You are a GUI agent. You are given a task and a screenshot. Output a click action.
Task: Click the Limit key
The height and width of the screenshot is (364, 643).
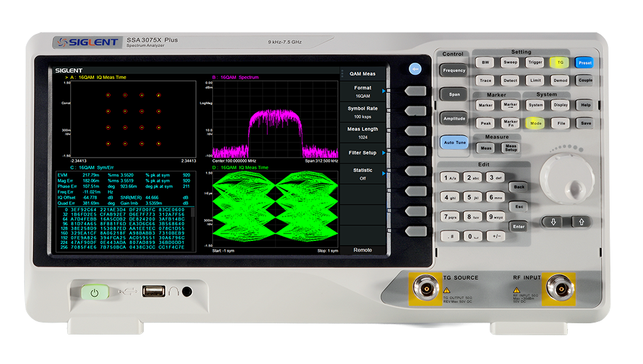click(x=535, y=80)
